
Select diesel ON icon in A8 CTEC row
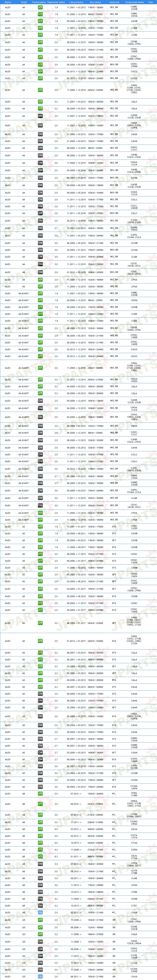tap(40, 905)
